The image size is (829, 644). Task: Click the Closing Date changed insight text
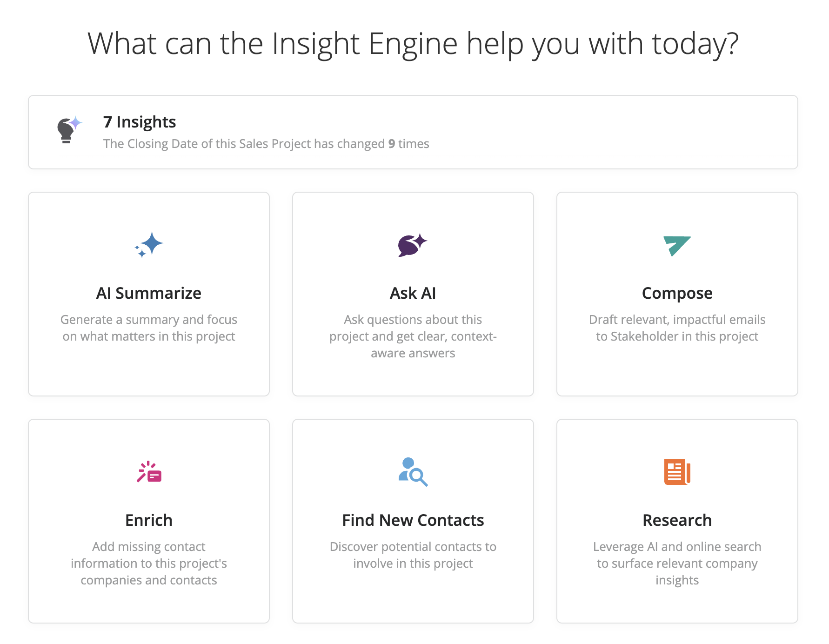pos(266,144)
